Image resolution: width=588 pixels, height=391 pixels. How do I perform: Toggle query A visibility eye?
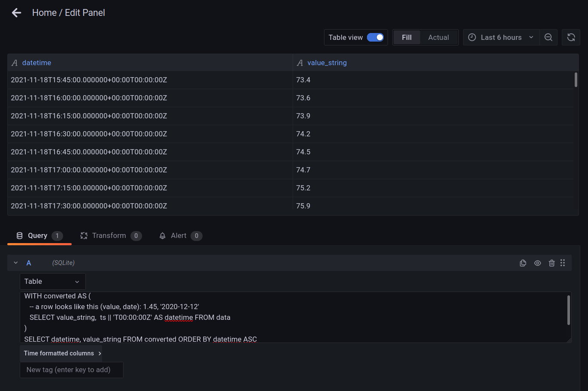tap(537, 263)
